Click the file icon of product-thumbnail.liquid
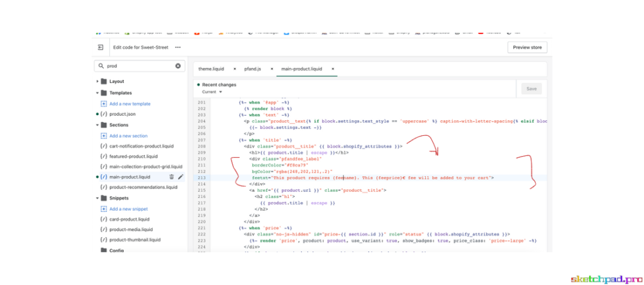 point(104,240)
